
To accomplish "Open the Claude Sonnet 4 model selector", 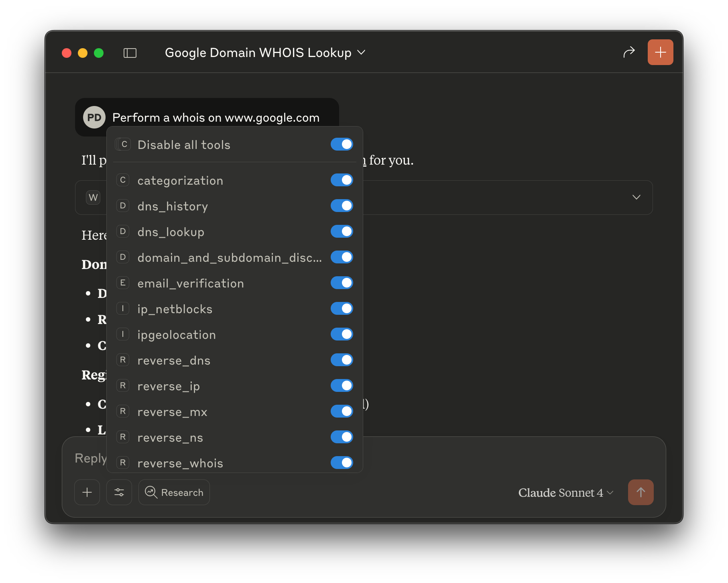I will click(565, 492).
